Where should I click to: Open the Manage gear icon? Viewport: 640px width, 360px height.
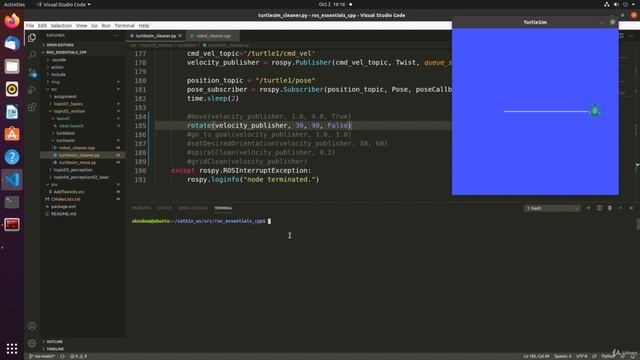(x=32, y=343)
